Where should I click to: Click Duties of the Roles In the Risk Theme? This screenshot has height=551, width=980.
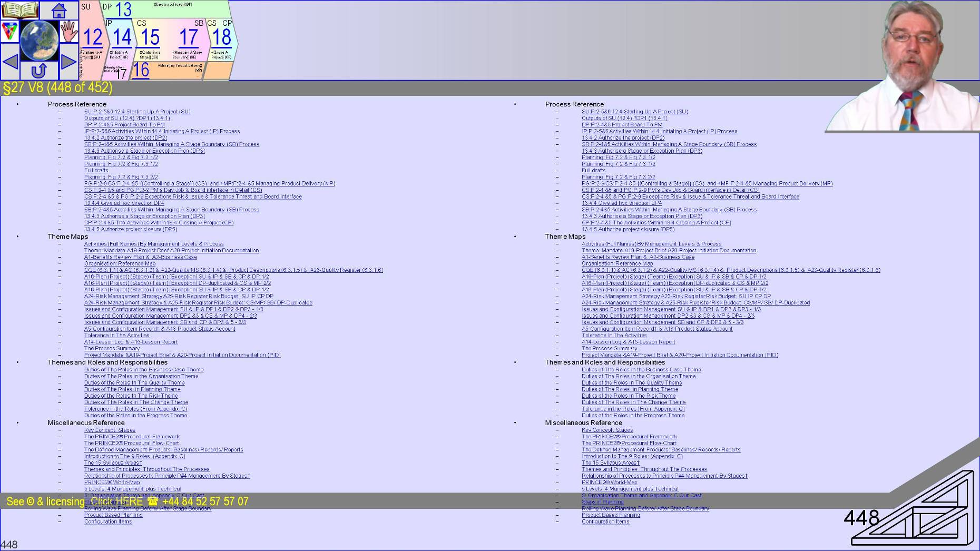tap(132, 395)
